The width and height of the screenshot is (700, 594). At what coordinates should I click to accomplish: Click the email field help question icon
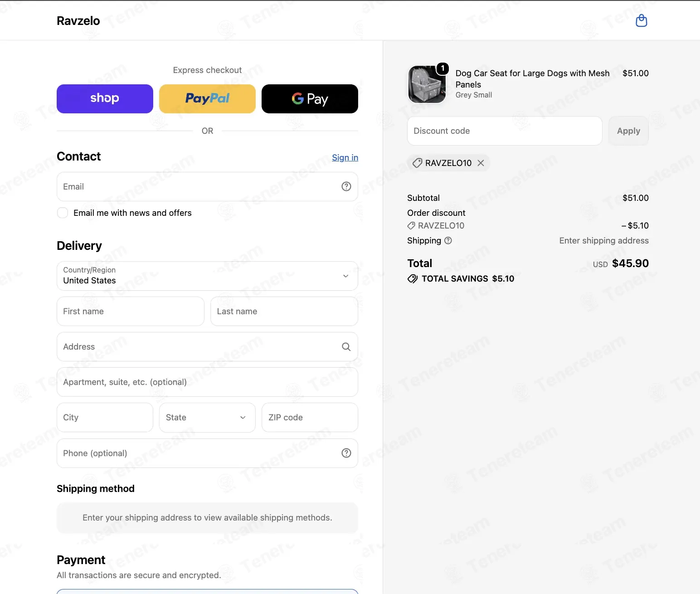[x=346, y=186]
